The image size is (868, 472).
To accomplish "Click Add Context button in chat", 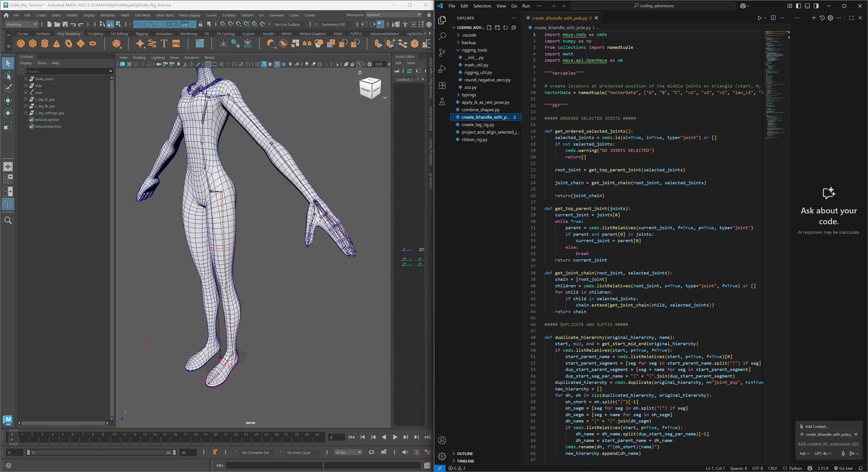I will (x=814, y=427).
